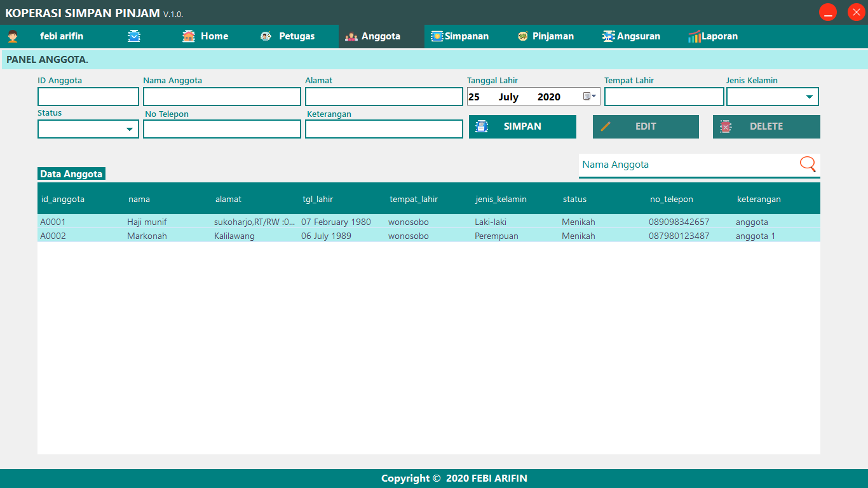Click the envelope icon in the top bar

pyautogui.click(x=134, y=36)
